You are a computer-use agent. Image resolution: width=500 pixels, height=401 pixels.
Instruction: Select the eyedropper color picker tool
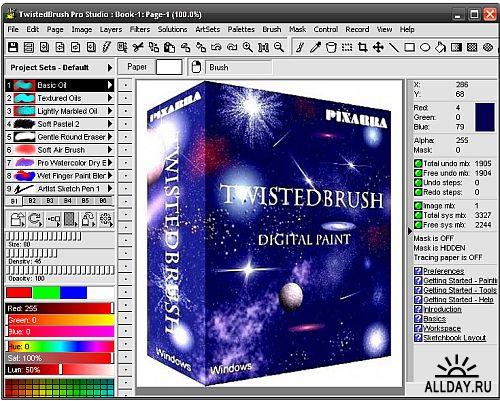click(x=315, y=47)
